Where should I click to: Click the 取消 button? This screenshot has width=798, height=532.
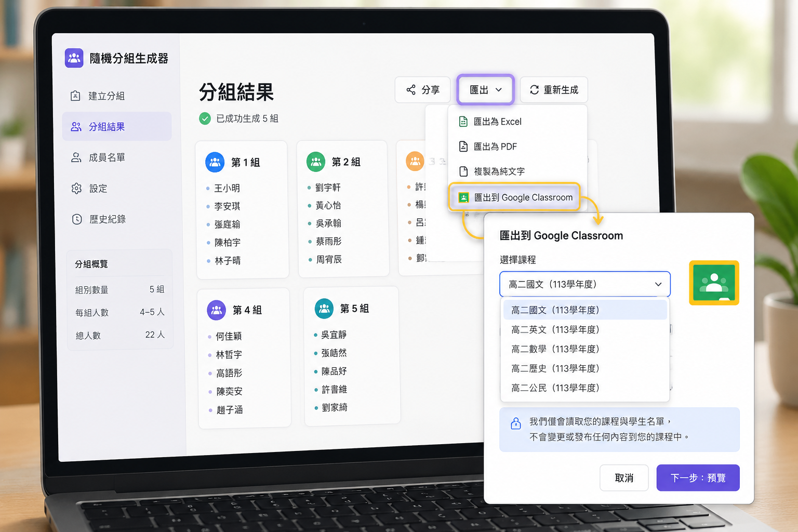click(x=624, y=477)
